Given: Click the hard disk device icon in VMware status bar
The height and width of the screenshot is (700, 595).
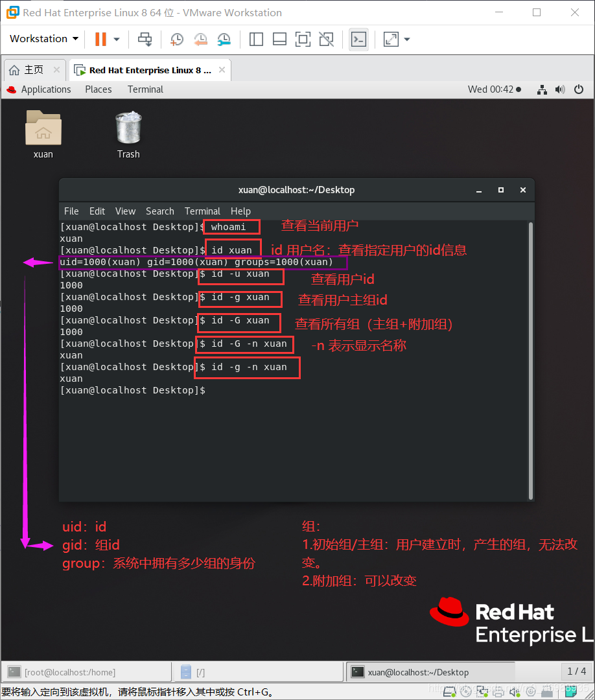Looking at the screenshot, I should tap(449, 692).
